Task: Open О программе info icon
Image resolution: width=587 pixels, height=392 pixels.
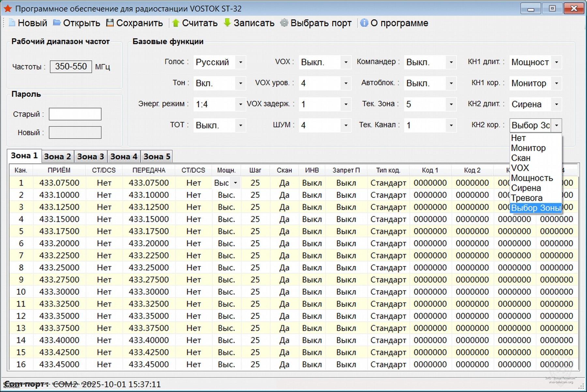Action: click(364, 23)
